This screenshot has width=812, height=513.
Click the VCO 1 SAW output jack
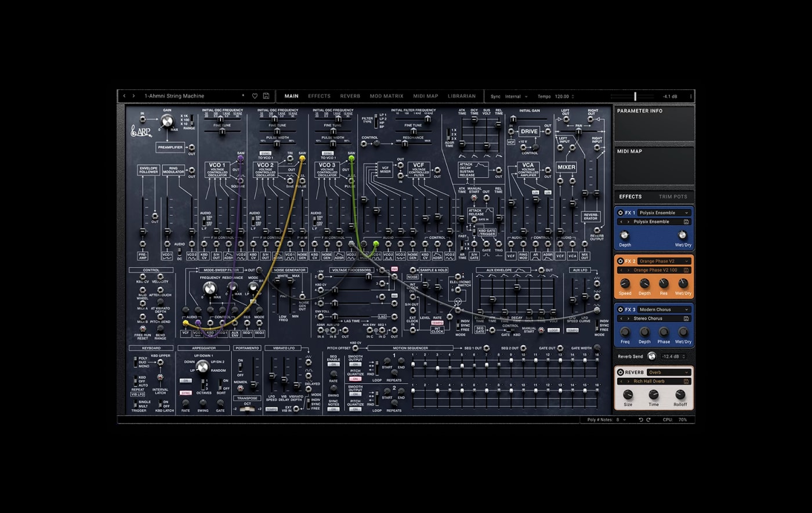[x=241, y=159]
